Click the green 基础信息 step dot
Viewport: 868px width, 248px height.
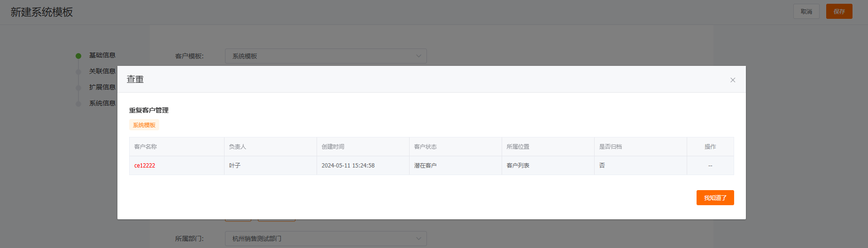[x=78, y=56]
